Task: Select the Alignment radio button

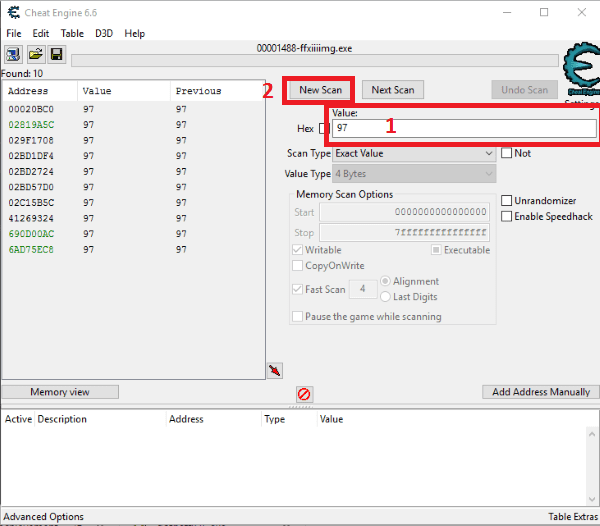Action: 385,281
